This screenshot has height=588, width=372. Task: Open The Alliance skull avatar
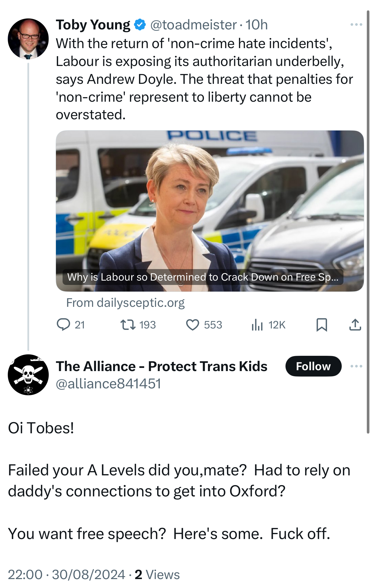pyautogui.click(x=28, y=375)
